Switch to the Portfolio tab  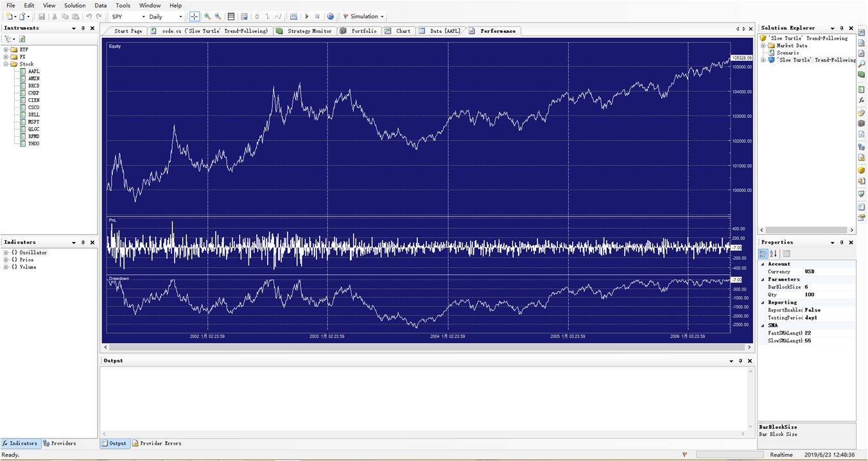point(359,31)
